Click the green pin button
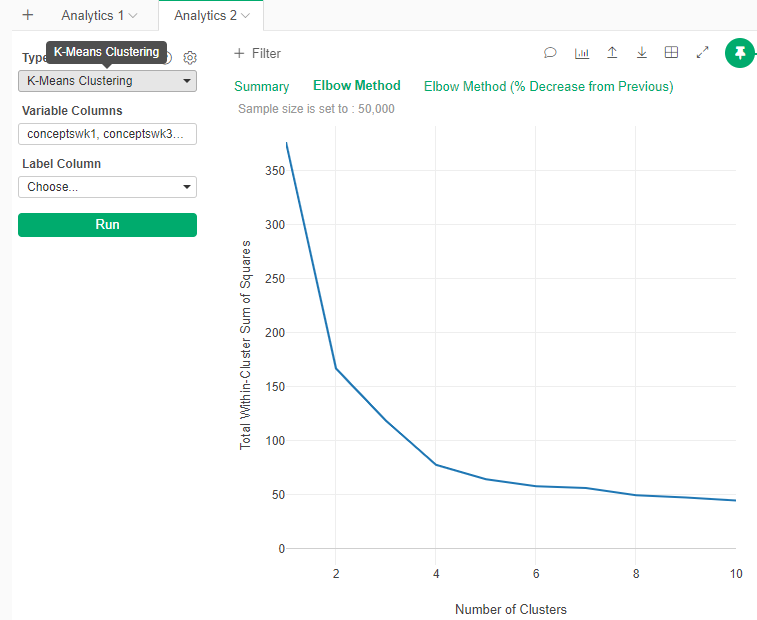The image size is (757, 620). click(740, 53)
